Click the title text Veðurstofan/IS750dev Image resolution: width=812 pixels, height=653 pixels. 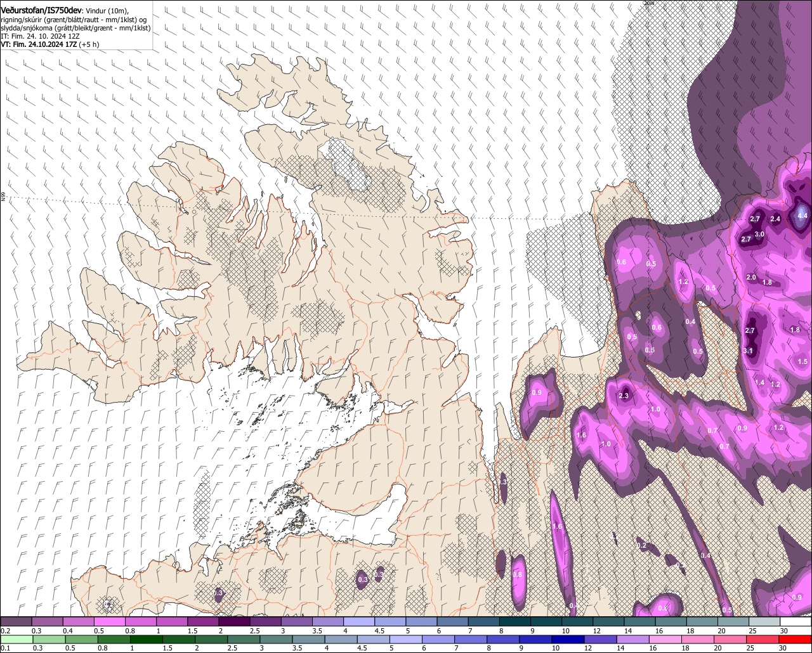click(x=41, y=11)
